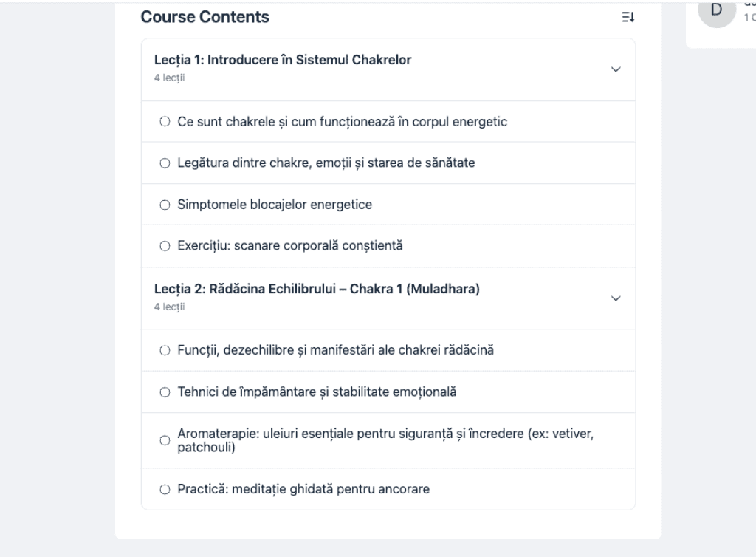Open 'Tehnici de împământare și stabilitate emoțională'
Screen dimensions: 756x557
point(317,392)
